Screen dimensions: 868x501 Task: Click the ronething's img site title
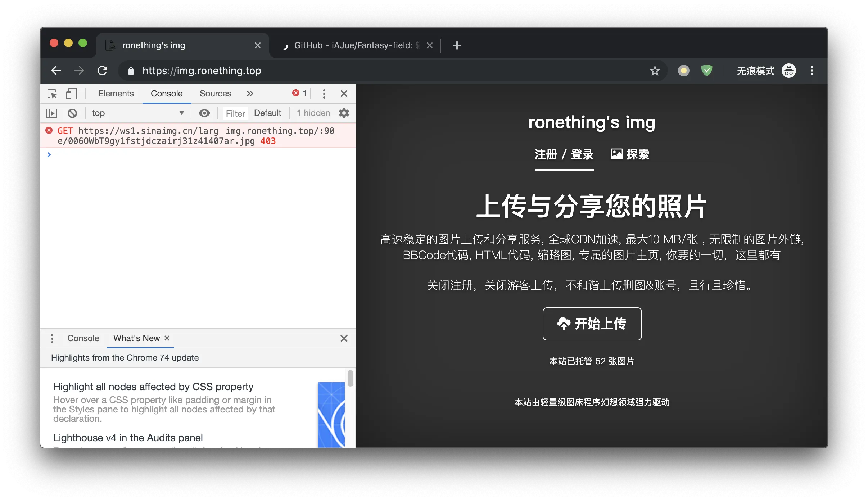(592, 122)
